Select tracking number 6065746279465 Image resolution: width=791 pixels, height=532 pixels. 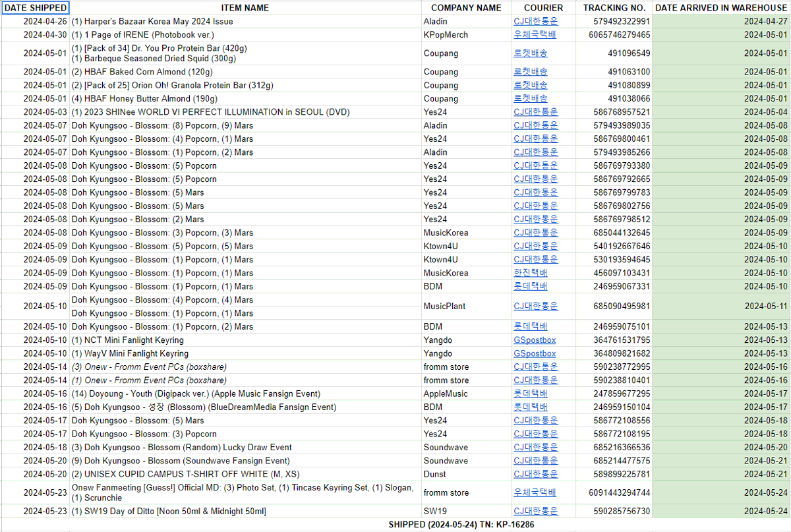pyautogui.click(x=614, y=35)
